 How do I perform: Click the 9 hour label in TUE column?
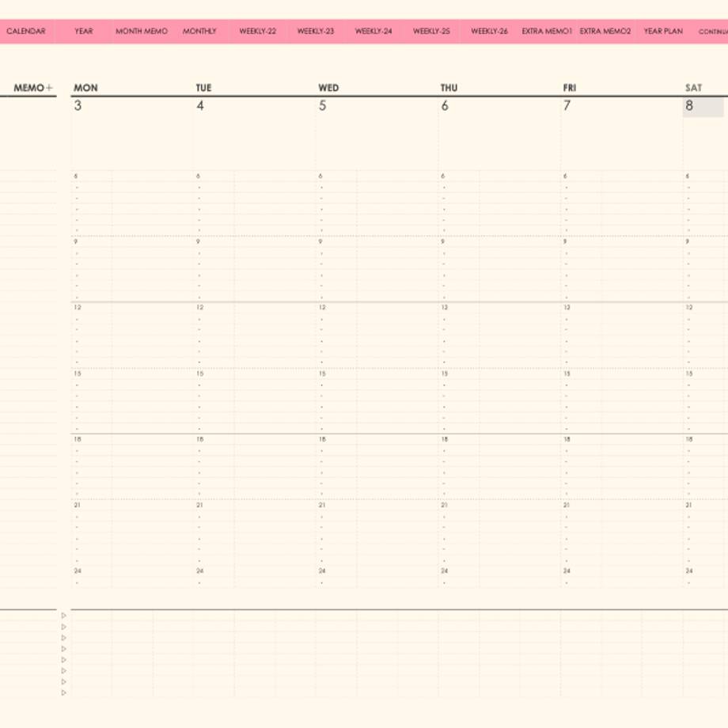pyautogui.click(x=199, y=241)
